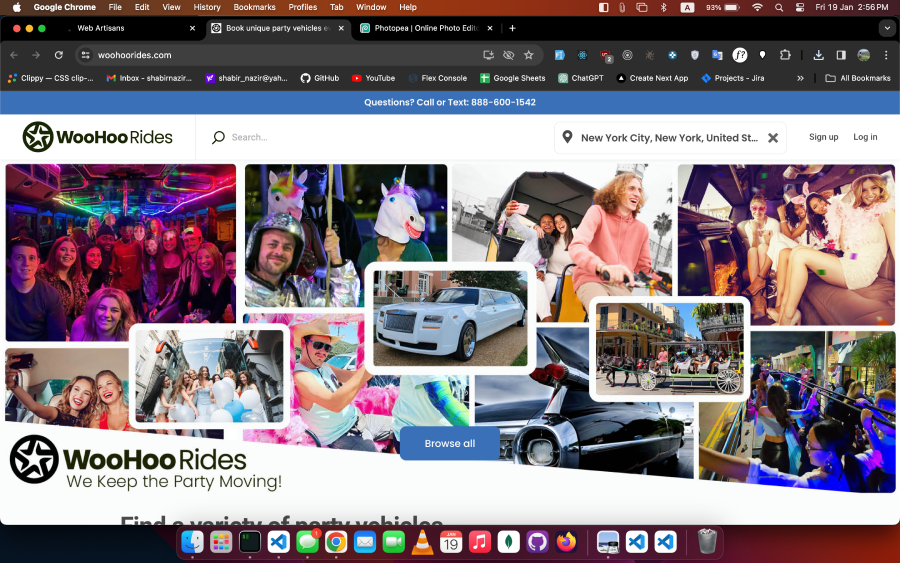Click the location pin icon
The image size is (900, 563).
pyautogui.click(x=567, y=138)
